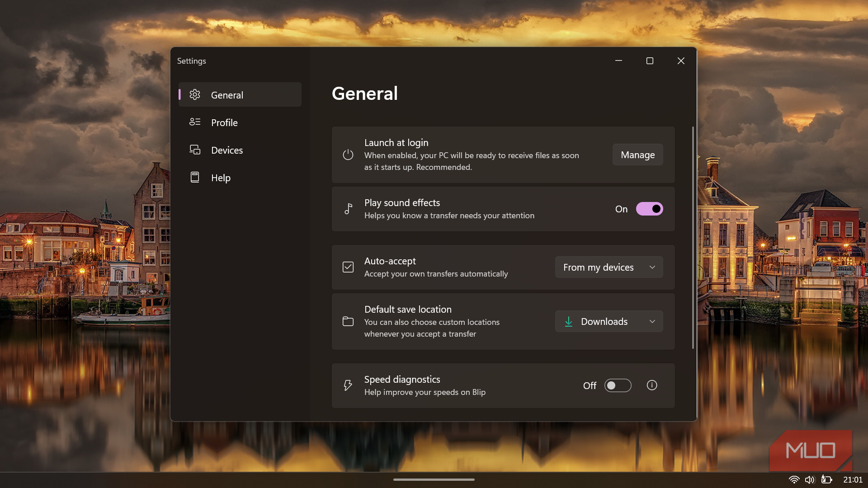Click the settings page vertical scrollbar
This screenshot has height=488, width=868.
point(693,238)
